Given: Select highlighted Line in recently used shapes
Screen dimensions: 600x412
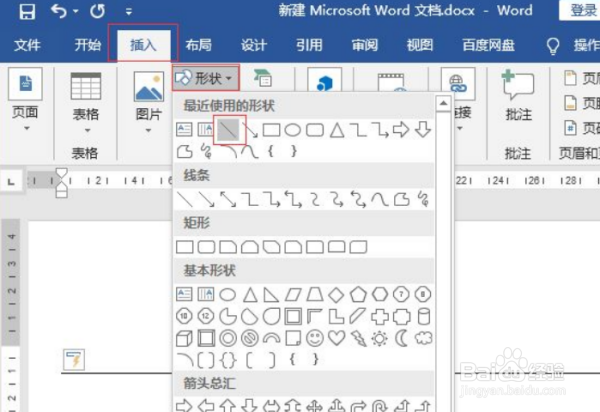Looking at the screenshot, I should click(229, 130).
